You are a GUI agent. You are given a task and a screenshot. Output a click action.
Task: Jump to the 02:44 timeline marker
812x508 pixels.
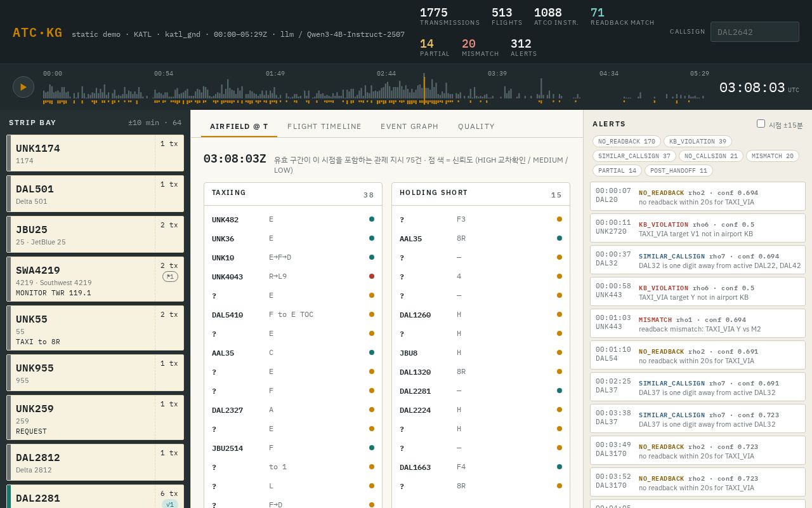386,74
